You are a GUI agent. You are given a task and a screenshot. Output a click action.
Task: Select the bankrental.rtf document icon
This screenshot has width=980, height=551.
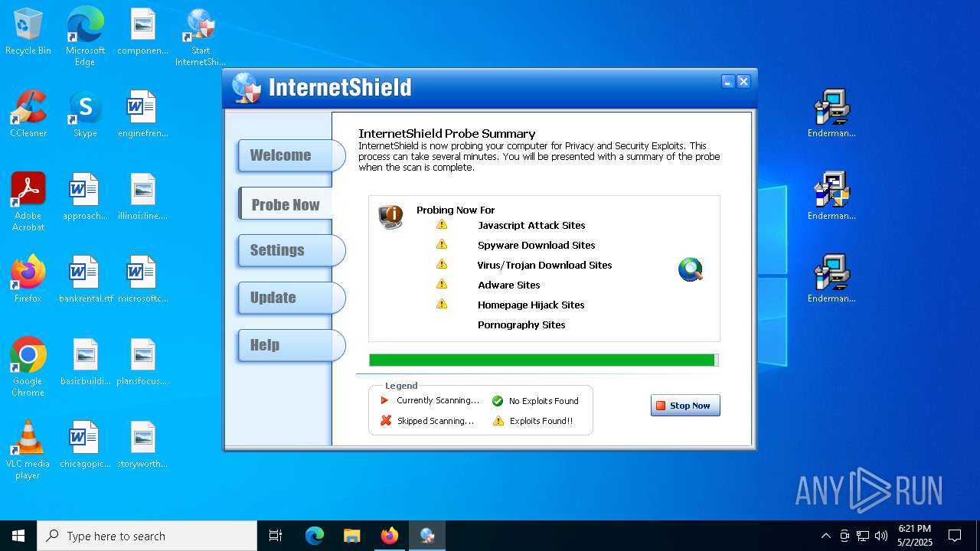point(85,279)
